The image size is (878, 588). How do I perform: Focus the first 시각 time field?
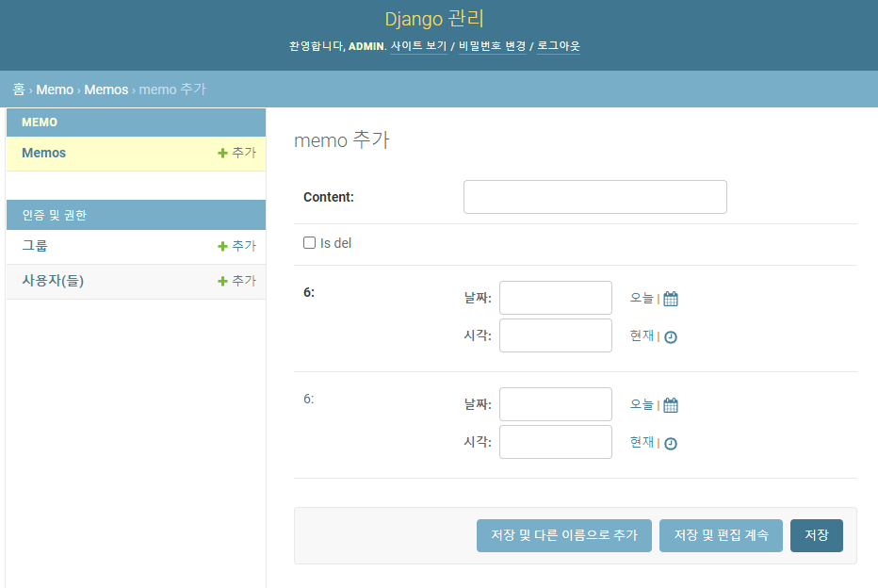tap(556, 335)
